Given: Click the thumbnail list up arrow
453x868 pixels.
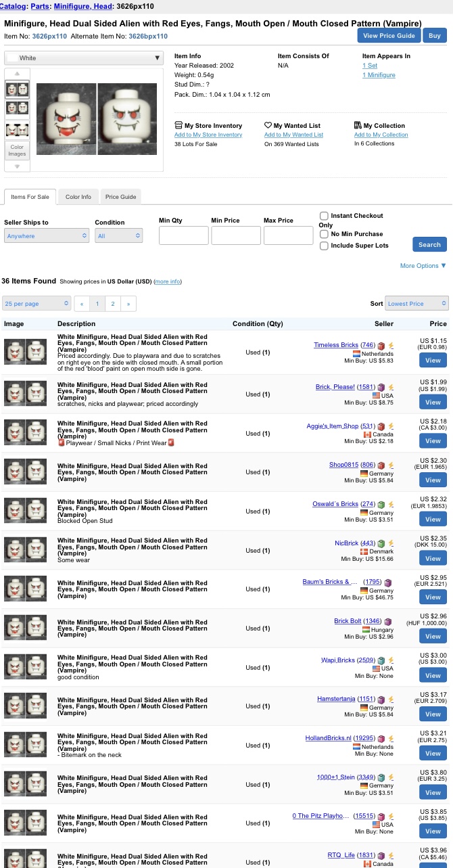Looking at the screenshot, I should [17, 74].
